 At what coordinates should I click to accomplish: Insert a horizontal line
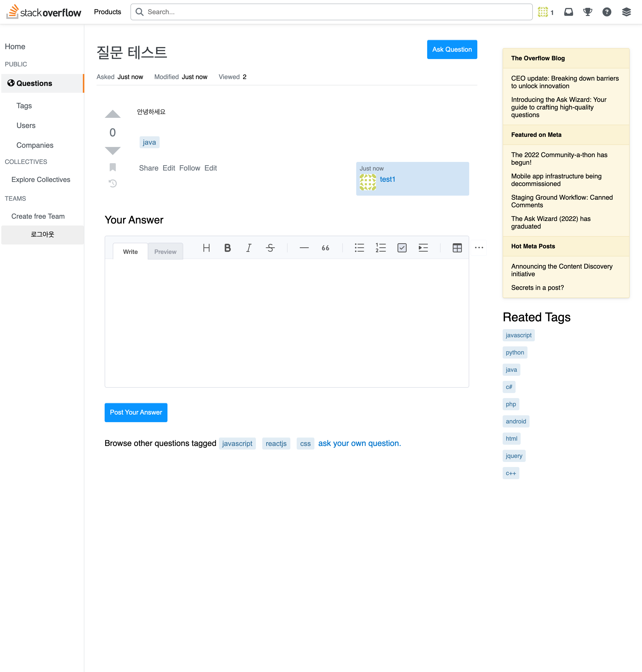pyautogui.click(x=304, y=248)
